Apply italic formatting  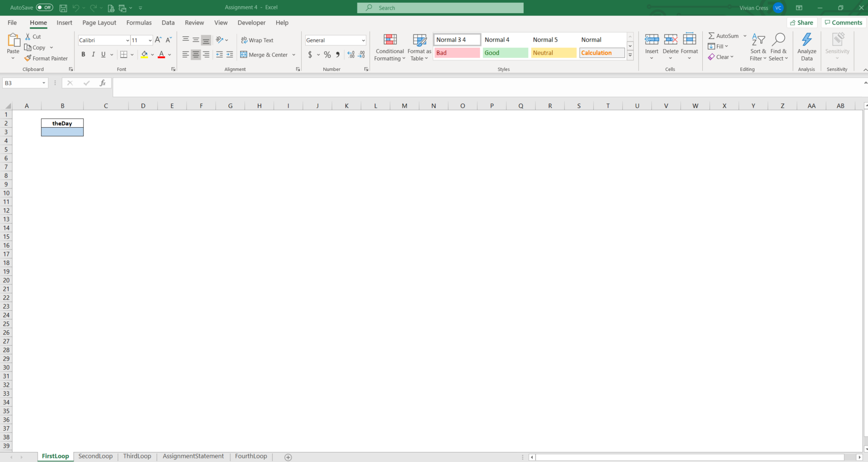pos(93,55)
